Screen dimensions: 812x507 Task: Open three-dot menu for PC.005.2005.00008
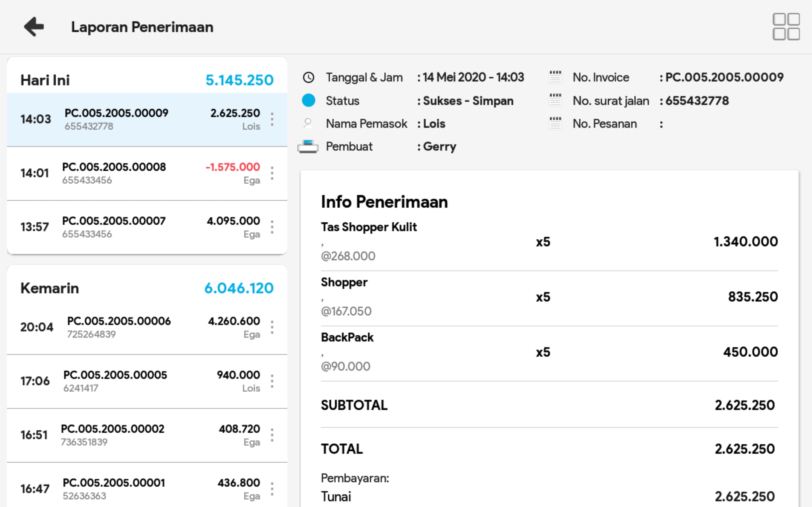click(272, 173)
